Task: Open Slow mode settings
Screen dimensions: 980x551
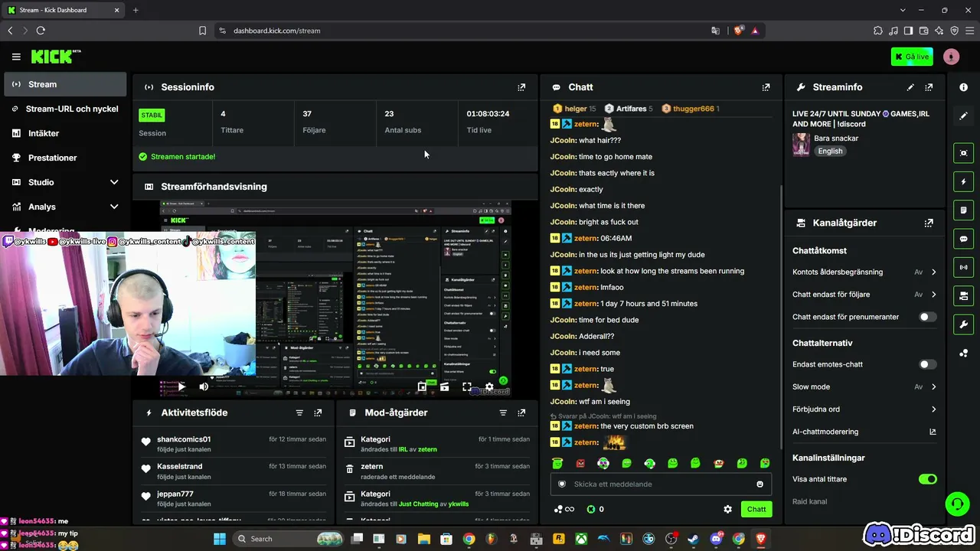Action: [x=864, y=387]
